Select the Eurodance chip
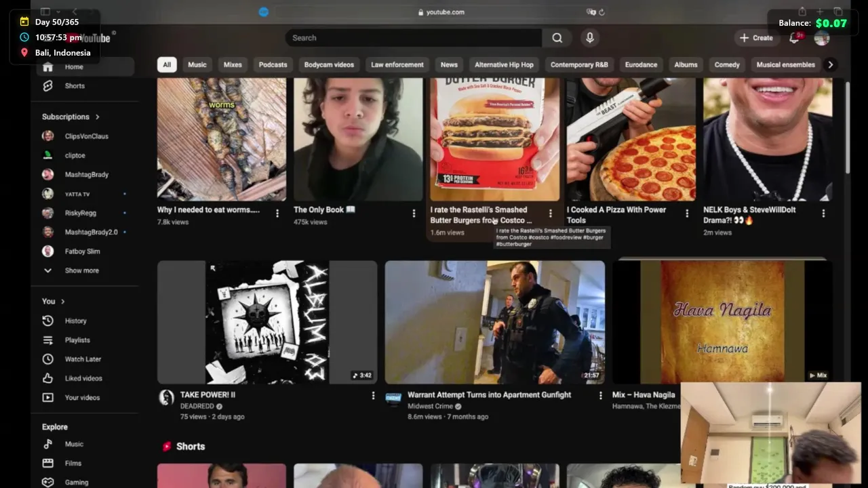Screen dimensions: 868x488 tap(641, 64)
